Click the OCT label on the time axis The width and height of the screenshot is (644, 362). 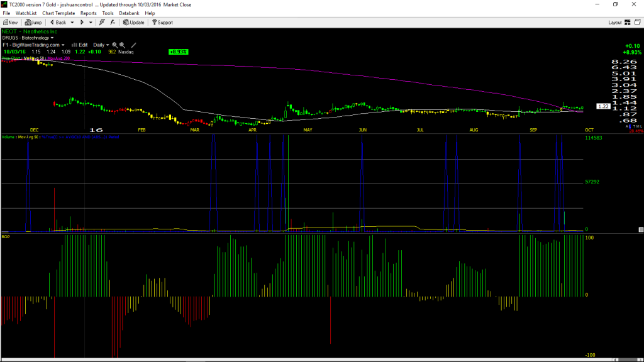[589, 129]
